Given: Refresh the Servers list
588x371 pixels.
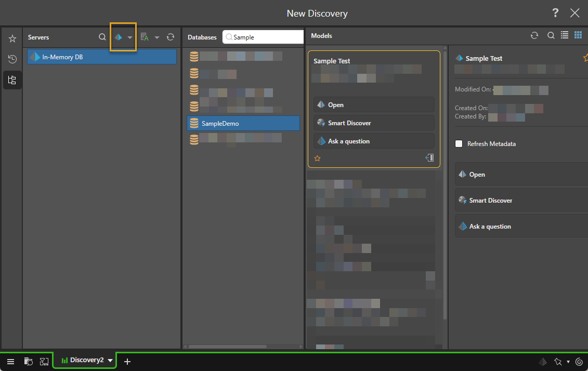Looking at the screenshot, I should tap(170, 37).
